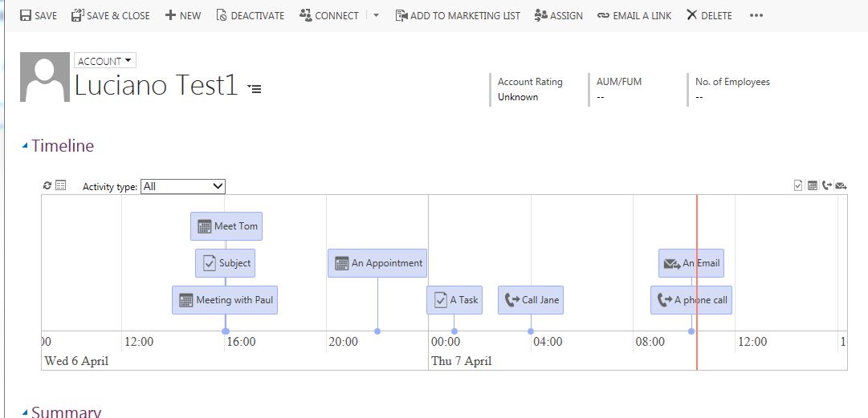Click Email a Link button
The height and width of the screenshot is (418, 868).
[634, 15]
